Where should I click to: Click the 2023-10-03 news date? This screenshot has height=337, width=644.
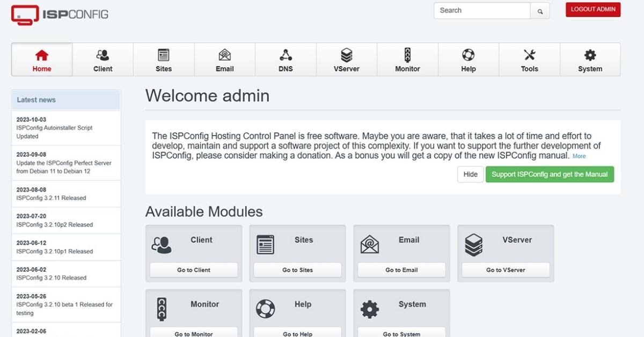(x=31, y=120)
